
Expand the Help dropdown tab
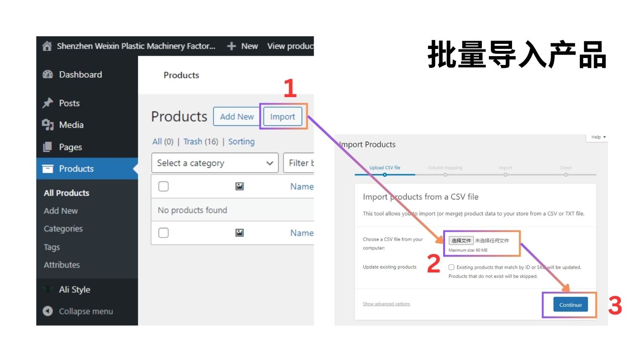(598, 137)
